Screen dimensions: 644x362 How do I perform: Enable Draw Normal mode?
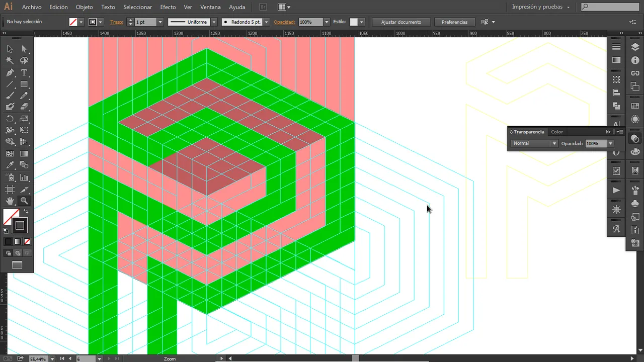8,253
